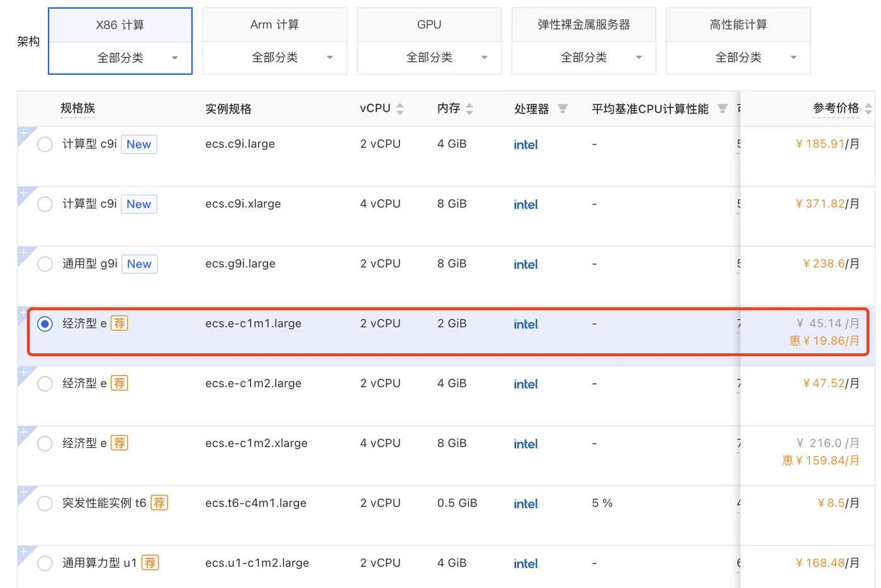Open 全部分类 dropdown under X86 计算
881x588 pixels.
coord(120,58)
